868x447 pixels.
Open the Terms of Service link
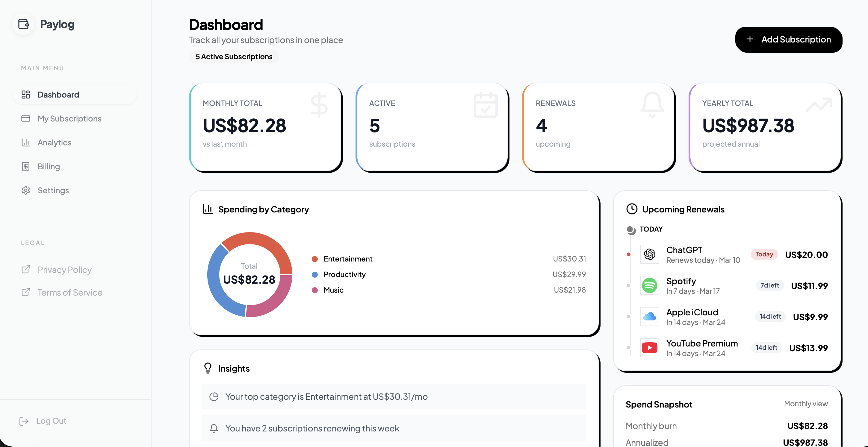69,292
